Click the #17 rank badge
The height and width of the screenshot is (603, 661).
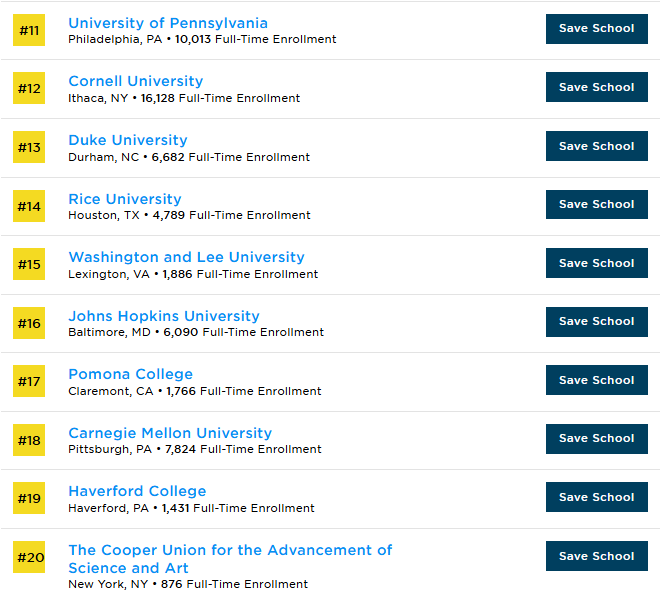coord(29,381)
